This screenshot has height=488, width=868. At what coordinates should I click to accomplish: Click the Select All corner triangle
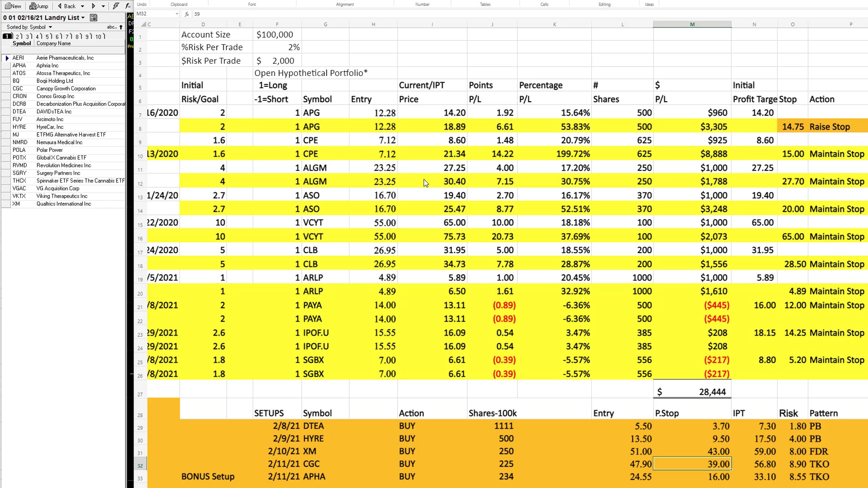pos(143,24)
